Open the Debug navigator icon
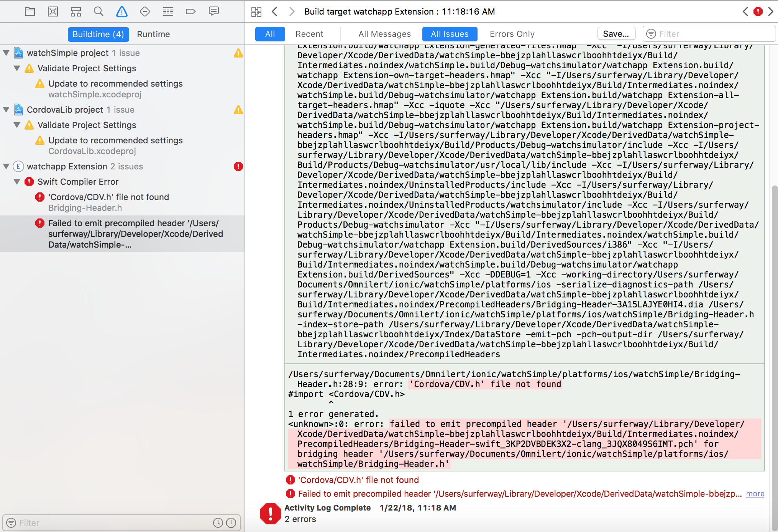 pos(167,11)
